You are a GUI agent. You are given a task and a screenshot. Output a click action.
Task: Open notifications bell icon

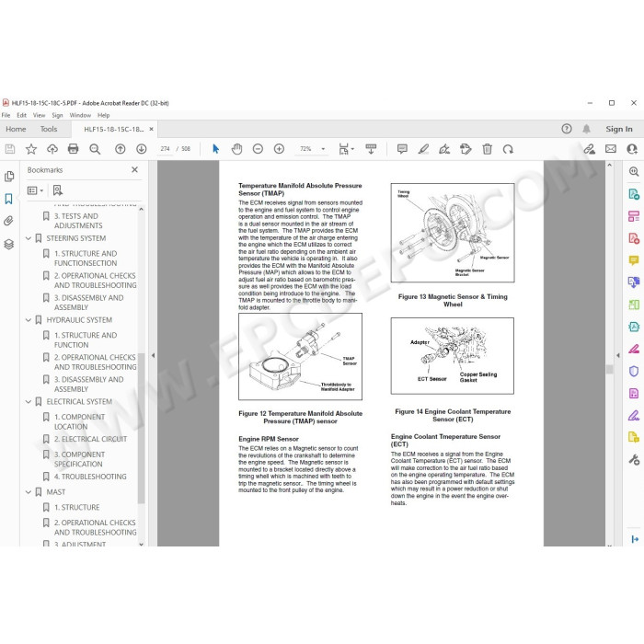(x=587, y=129)
